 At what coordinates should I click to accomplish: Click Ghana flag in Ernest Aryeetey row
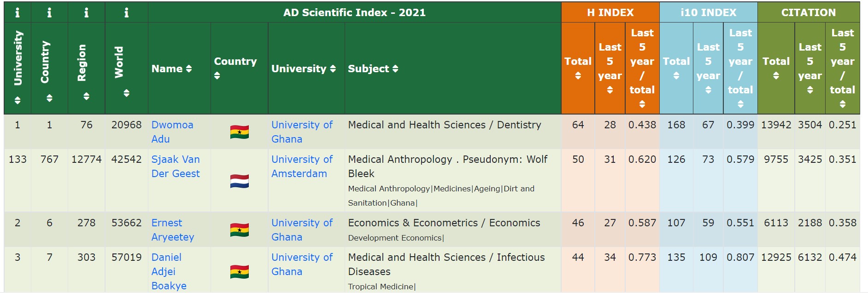click(x=240, y=230)
